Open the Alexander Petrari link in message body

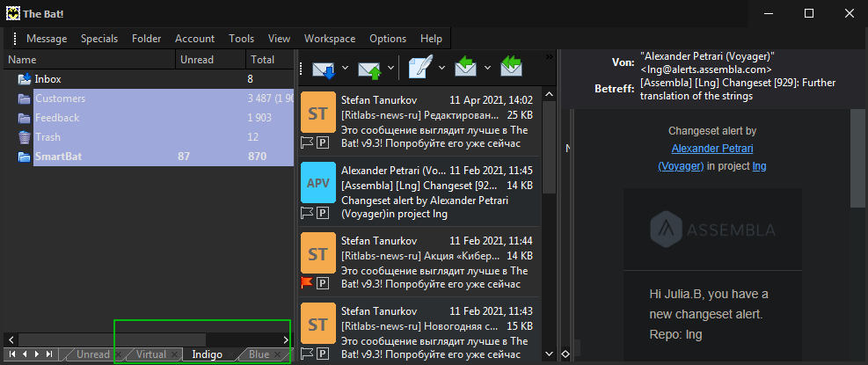(x=711, y=149)
